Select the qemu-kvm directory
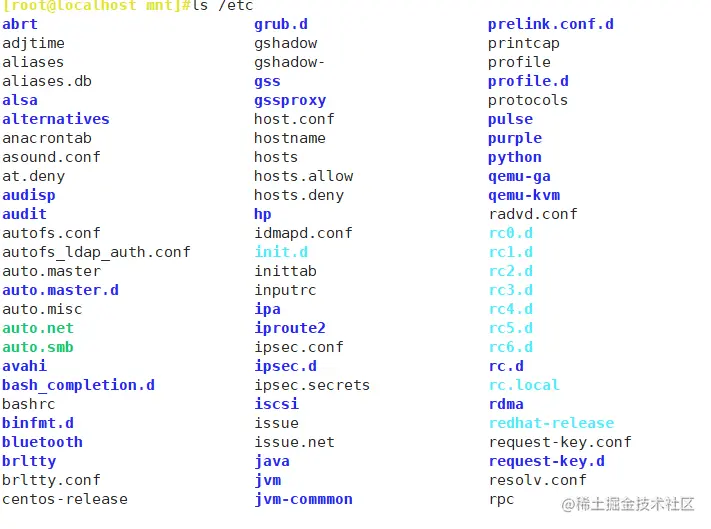The height and width of the screenshot is (529, 711). pyautogui.click(x=524, y=196)
